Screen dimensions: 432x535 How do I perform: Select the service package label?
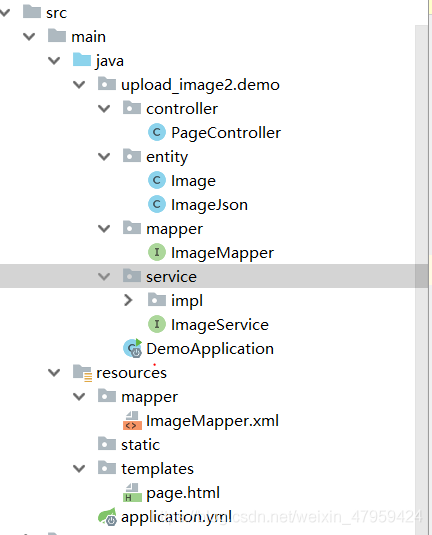pos(172,277)
